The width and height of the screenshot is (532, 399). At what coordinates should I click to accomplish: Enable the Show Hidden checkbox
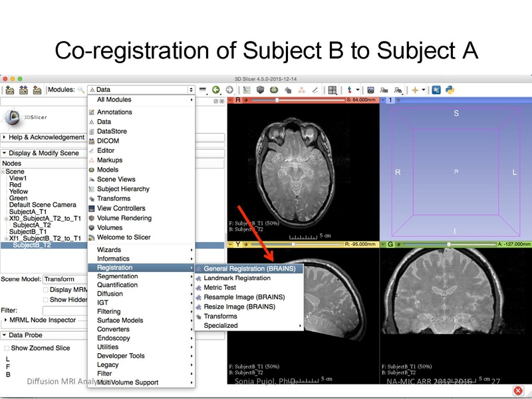click(x=45, y=299)
